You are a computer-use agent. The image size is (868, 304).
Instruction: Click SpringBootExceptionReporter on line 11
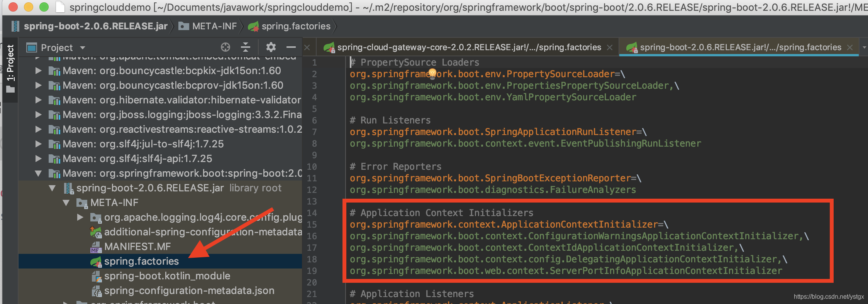pos(558,178)
